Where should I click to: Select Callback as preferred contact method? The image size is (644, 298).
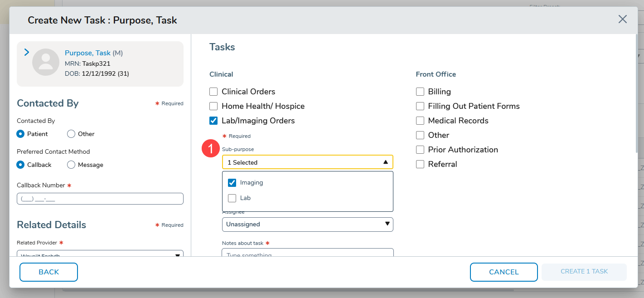coord(20,165)
